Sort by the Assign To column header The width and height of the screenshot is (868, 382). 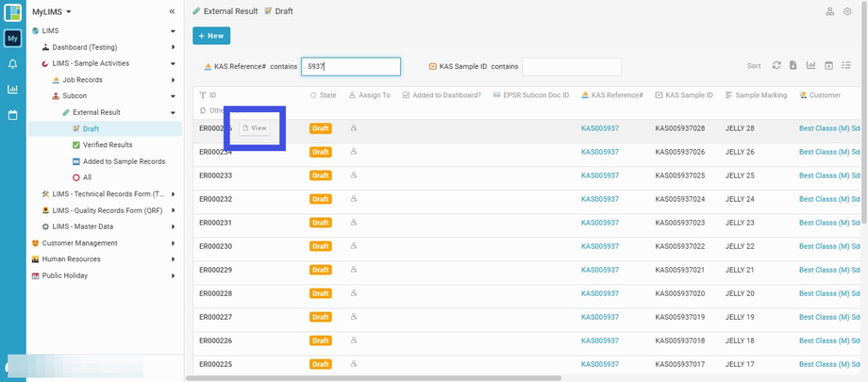click(369, 95)
